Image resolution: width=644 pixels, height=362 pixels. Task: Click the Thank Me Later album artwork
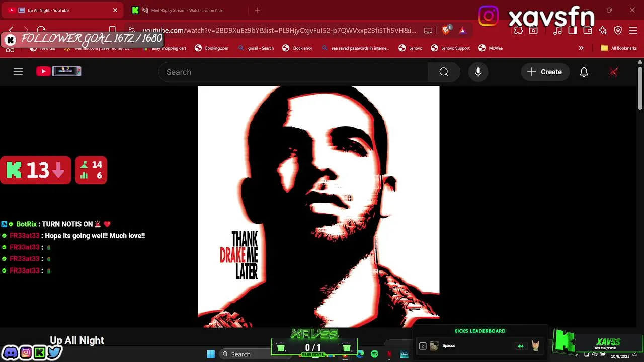[318, 207]
